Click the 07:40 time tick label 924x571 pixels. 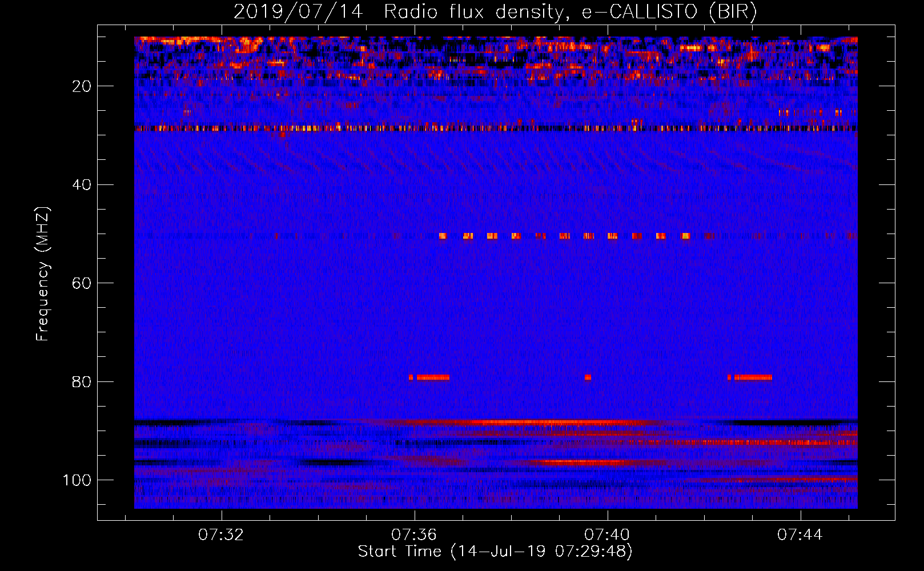[x=607, y=535]
